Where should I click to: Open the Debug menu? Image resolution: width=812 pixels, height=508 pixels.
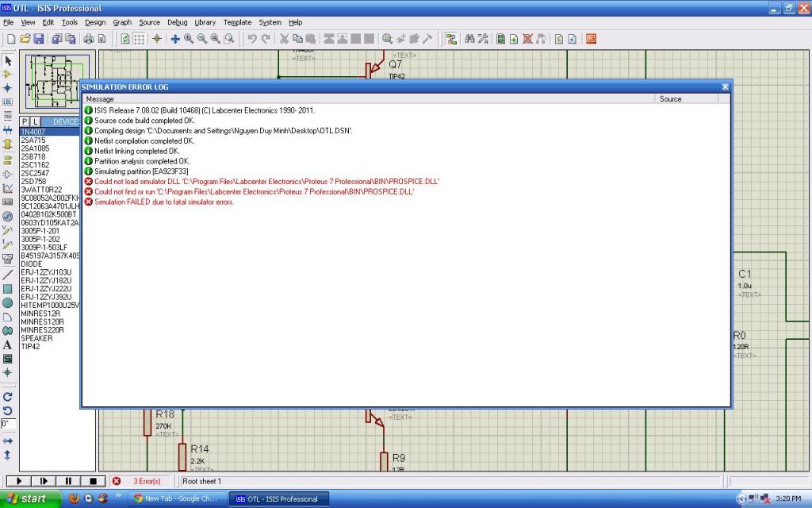tap(177, 22)
